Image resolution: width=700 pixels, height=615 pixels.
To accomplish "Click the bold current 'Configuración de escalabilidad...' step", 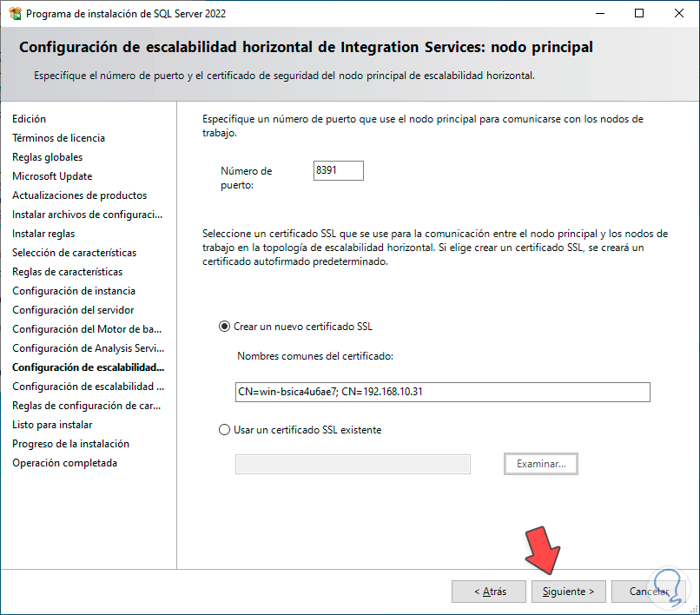I will 88,367.
